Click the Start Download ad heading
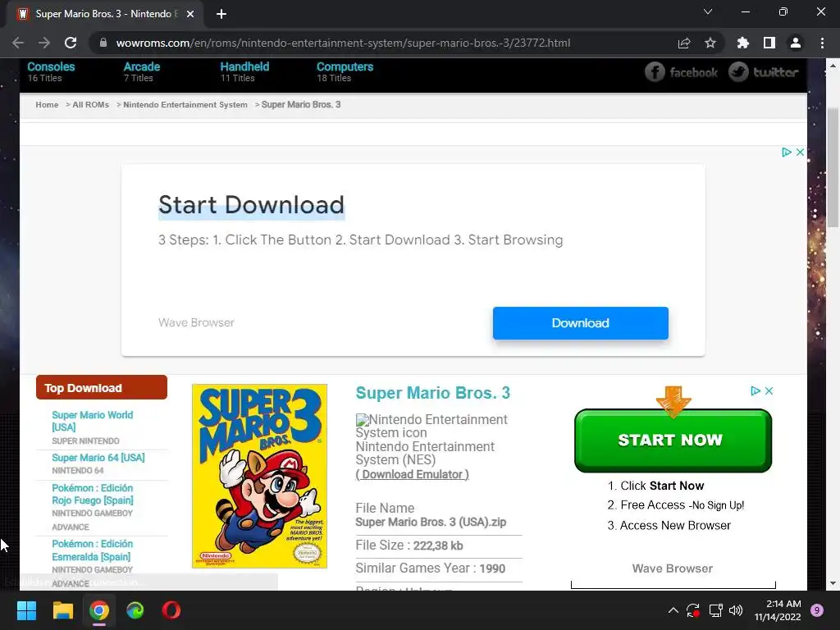 251,205
